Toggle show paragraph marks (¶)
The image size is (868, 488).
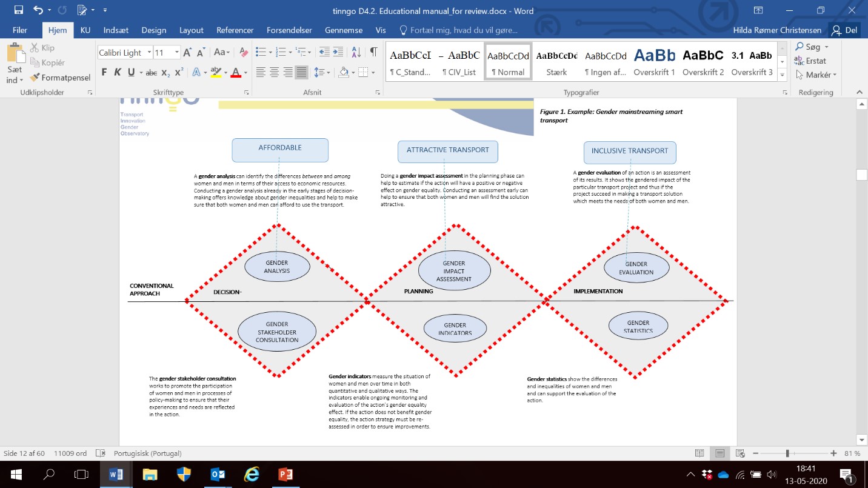(373, 53)
